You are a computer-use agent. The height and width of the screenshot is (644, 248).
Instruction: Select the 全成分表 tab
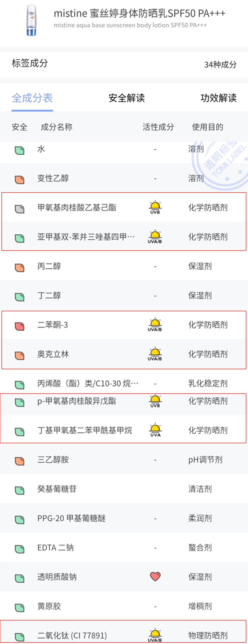pos(32,98)
